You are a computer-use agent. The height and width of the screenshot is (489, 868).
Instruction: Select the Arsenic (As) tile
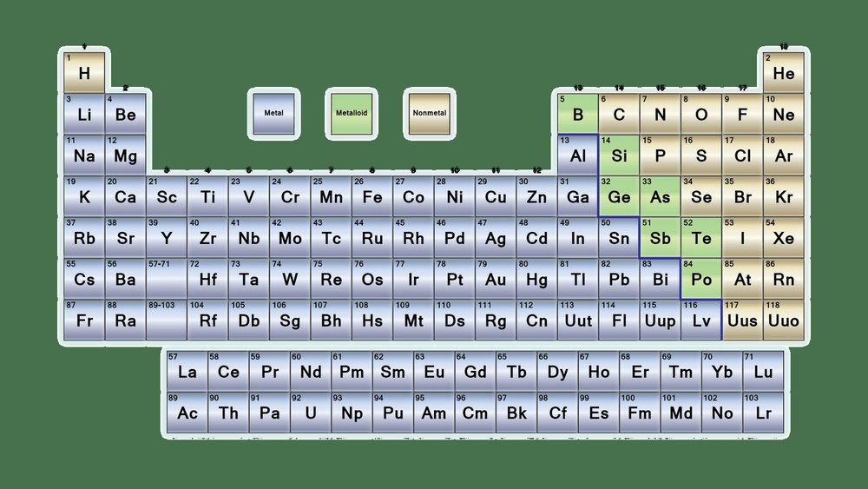pos(660,196)
